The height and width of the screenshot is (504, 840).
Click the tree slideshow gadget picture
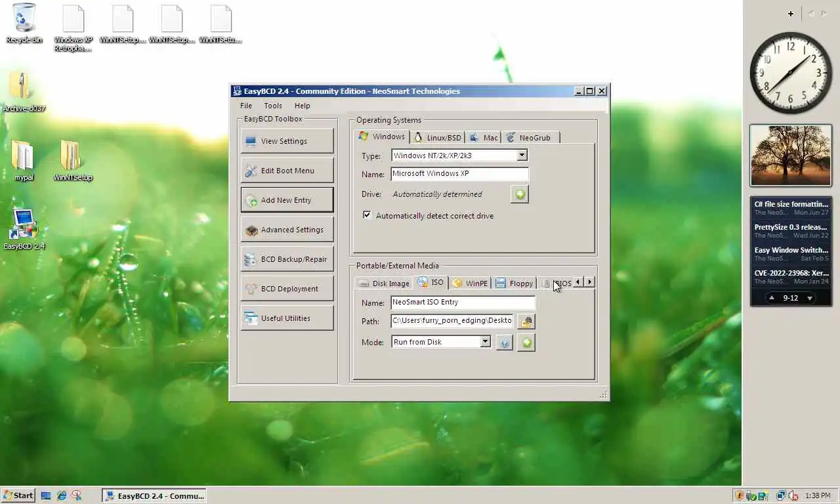coord(791,156)
